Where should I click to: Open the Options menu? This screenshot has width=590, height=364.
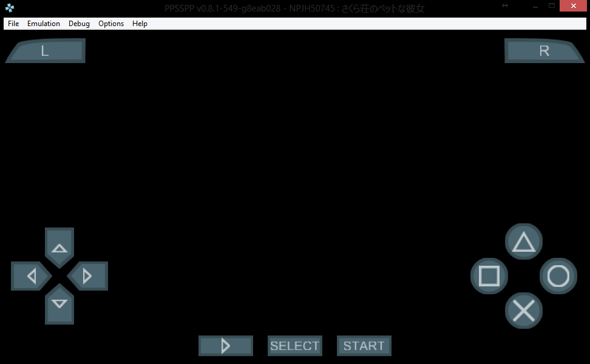point(111,24)
